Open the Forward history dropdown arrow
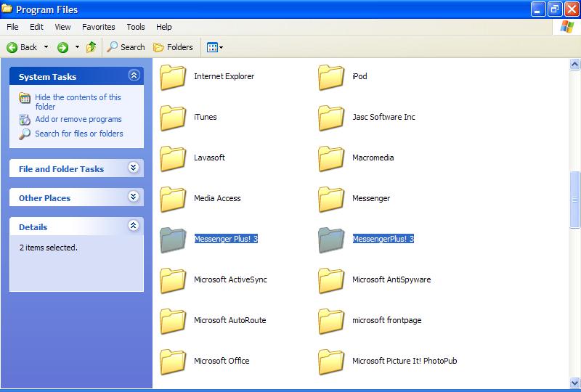Screen dimensions: 581x392 click(x=77, y=47)
